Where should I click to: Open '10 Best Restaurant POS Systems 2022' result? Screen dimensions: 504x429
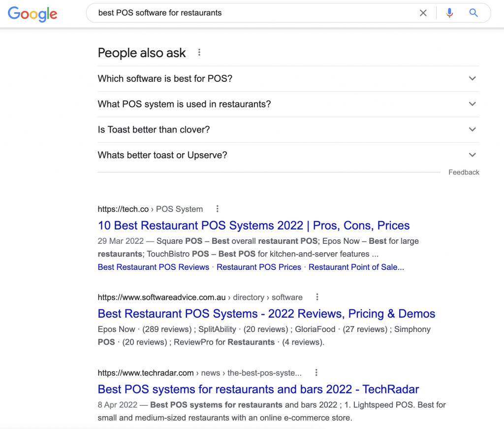pyautogui.click(x=253, y=226)
